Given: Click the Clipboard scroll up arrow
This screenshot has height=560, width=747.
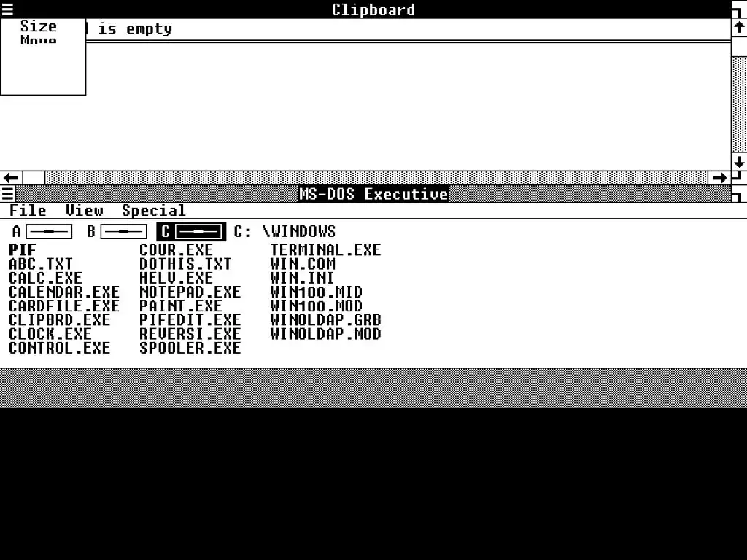Looking at the screenshot, I should tap(739, 28).
